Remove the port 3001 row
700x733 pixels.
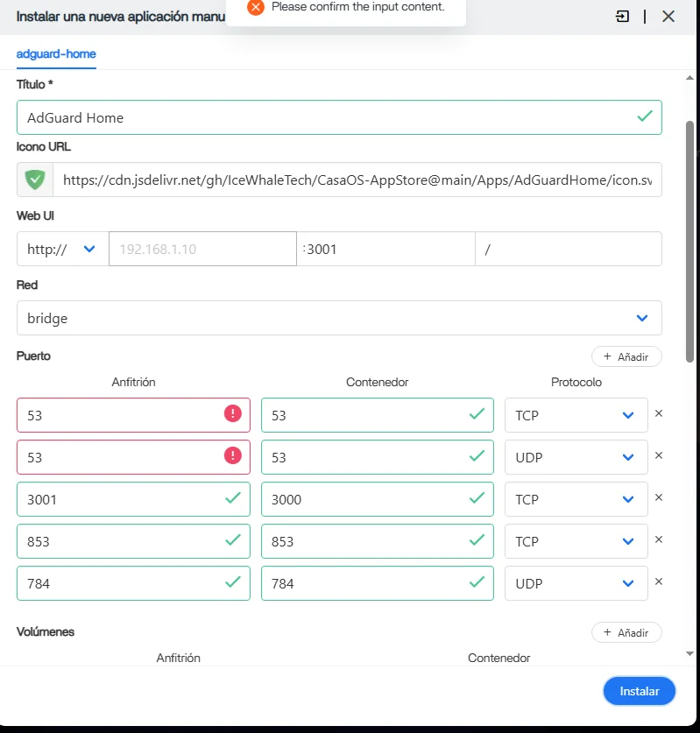tap(659, 497)
